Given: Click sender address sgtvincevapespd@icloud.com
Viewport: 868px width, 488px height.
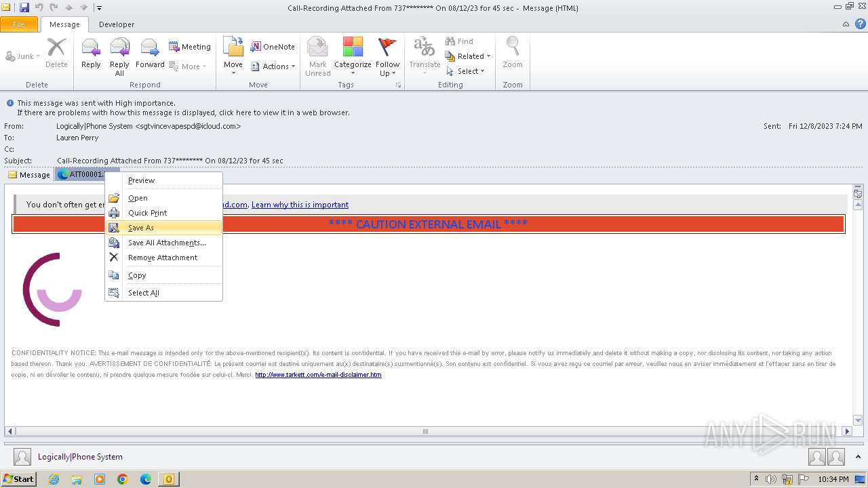Looking at the screenshot, I should coord(188,126).
